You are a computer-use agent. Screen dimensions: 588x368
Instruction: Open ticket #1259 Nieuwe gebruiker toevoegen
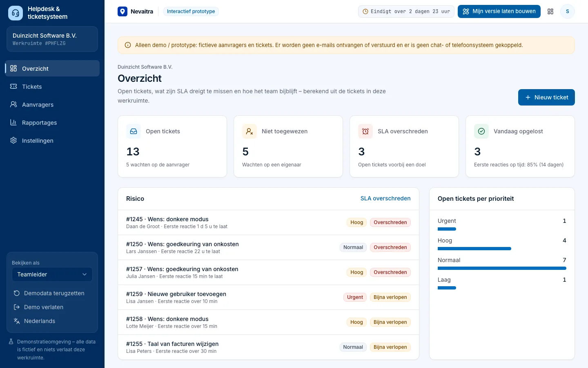268,297
